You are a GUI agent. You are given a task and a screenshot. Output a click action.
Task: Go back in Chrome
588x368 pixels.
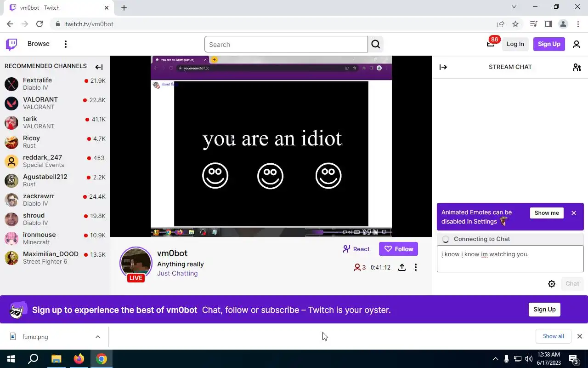pos(10,24)
